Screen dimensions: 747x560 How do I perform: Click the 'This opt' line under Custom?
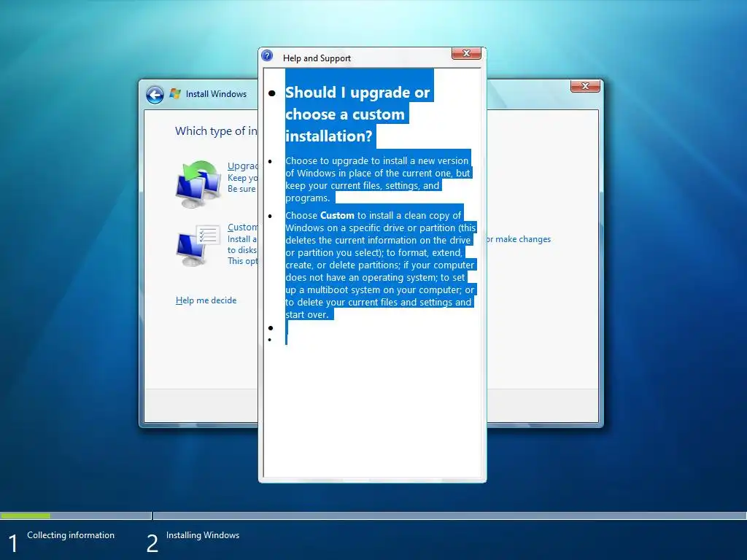pos(242,261)
